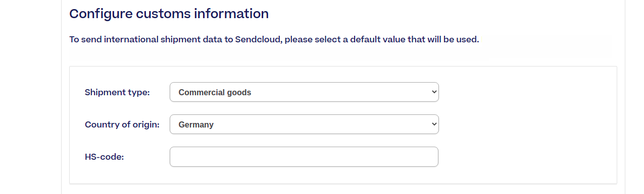Focus the HS-code input field
The height and width of the screenshot is (194, 644).
pos(304,157)
